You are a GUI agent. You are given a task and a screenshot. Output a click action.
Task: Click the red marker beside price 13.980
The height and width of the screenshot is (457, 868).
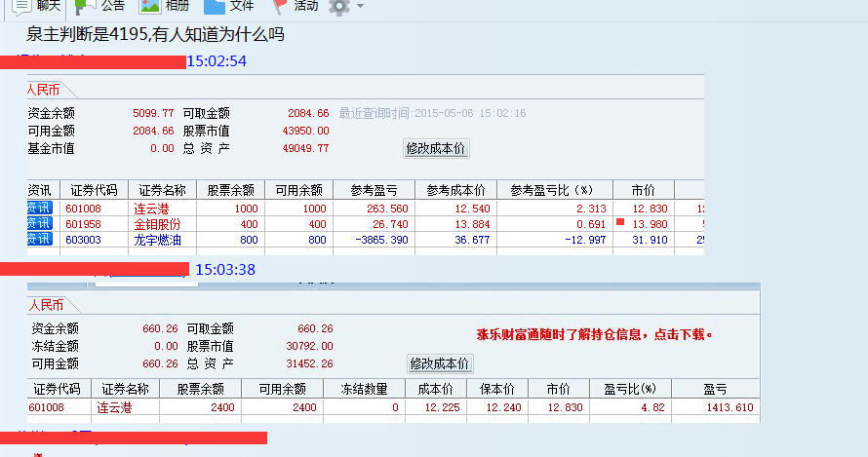(620, 222)
